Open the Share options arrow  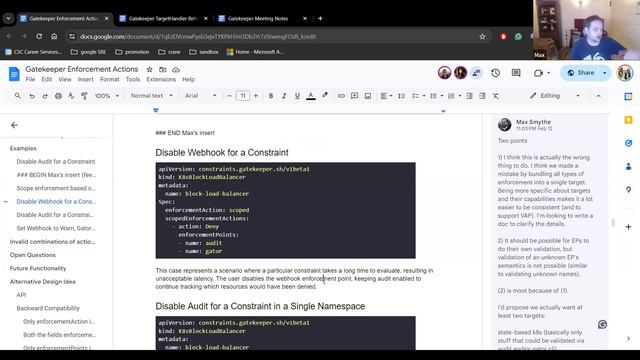(605, 73)
